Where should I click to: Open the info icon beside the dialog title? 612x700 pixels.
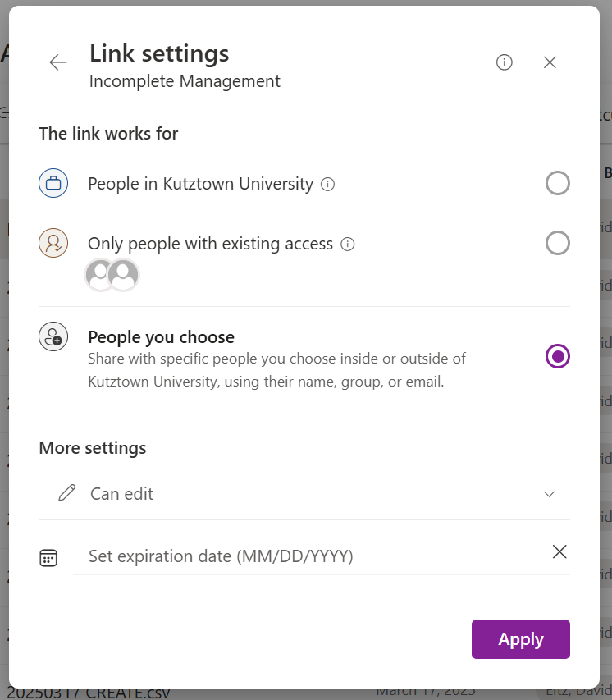(x=504, y=62)
